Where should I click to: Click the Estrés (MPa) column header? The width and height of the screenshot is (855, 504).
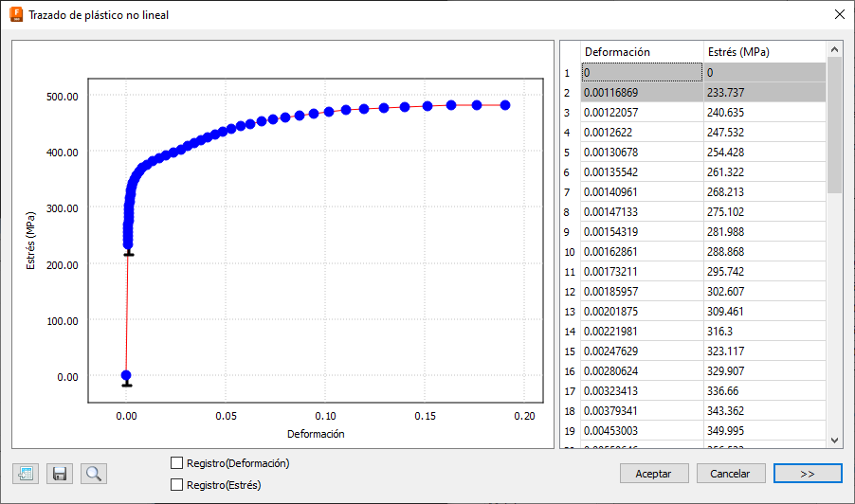pos(765,52)
